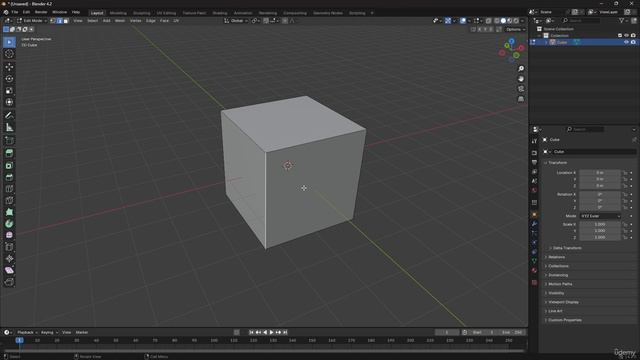Image resolution: width=640 pixels, height=360 pixels.
Task: Select the Measure ruler tool
Action: [x=9, y=128]
